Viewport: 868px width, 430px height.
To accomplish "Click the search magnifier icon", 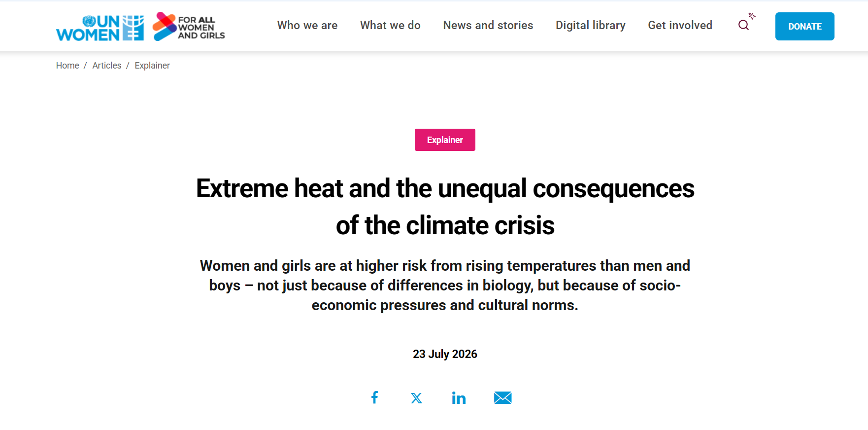I will pos(743,25).
